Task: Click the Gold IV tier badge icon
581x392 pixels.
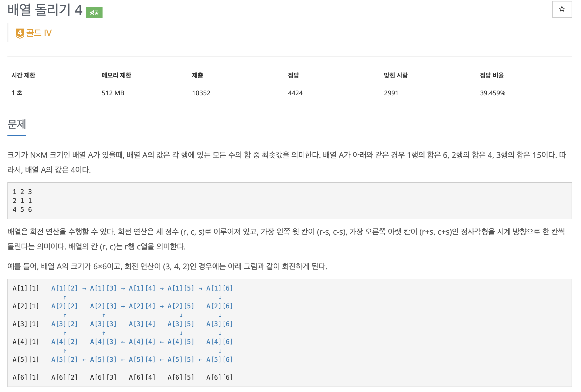Action: click(20, 33)
